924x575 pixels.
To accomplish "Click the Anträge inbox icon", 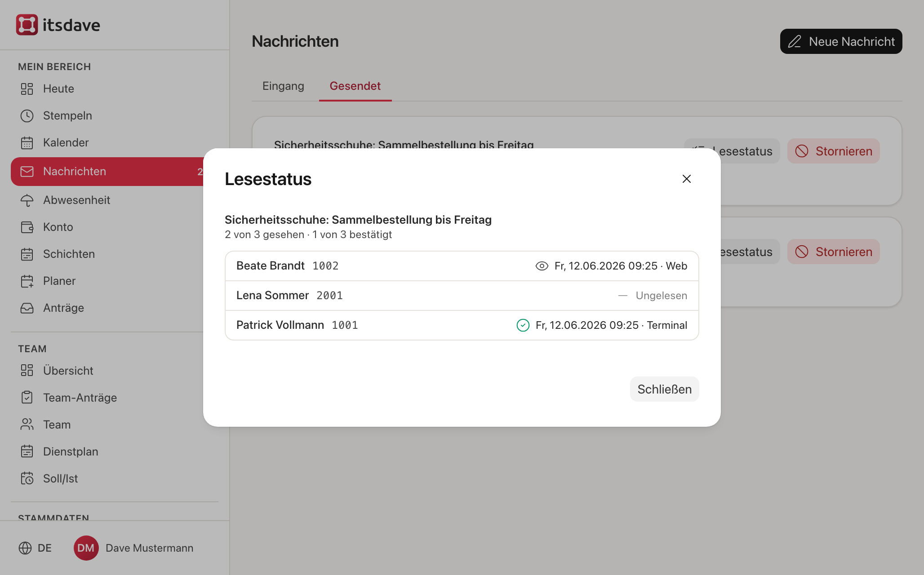I will point(27,308).
